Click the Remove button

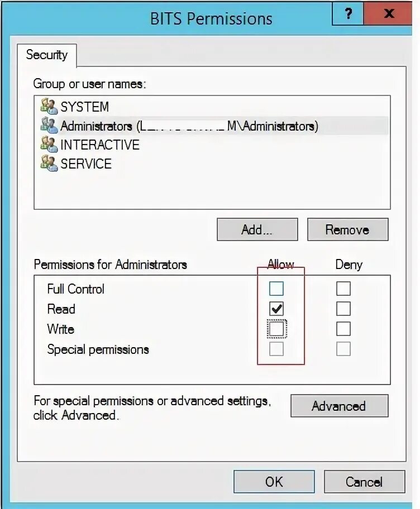click(347, 230)
